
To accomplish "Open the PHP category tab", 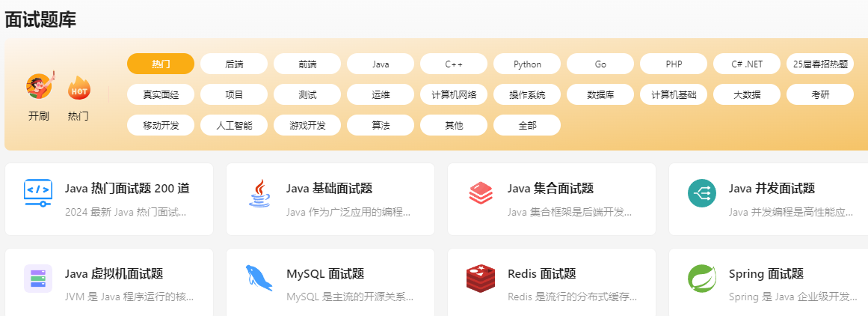I will click(x=674, y=64).
